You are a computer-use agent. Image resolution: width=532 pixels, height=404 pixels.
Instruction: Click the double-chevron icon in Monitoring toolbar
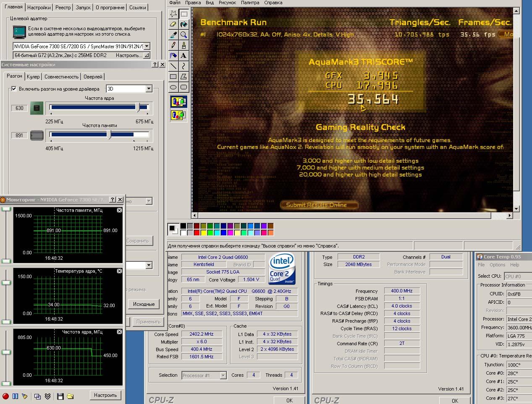[47, 396]
